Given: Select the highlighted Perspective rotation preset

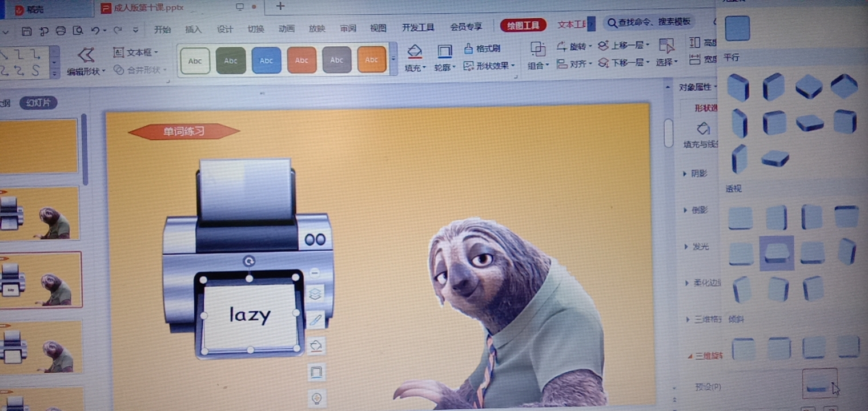Looking at the screenshot, I should (777, 253).
